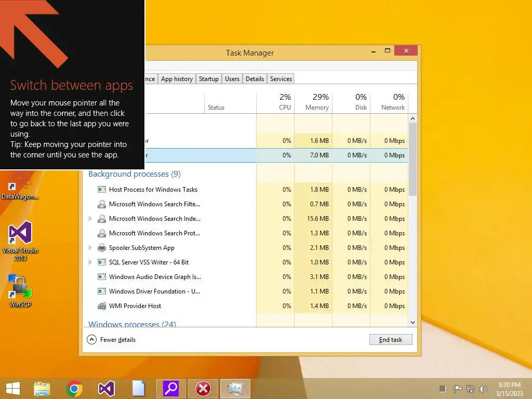
Task: Click the Windows Driver Foundation icon
Action: [x=101, y=291]
